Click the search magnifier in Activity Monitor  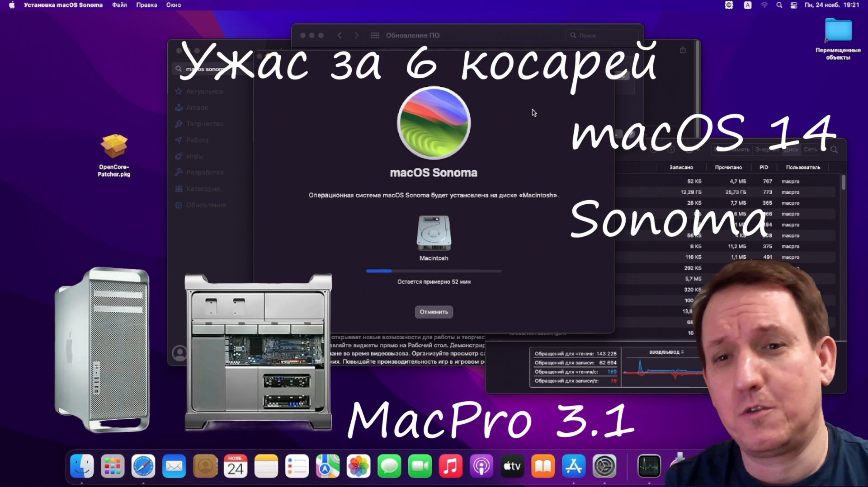click(x=834, y=150)
